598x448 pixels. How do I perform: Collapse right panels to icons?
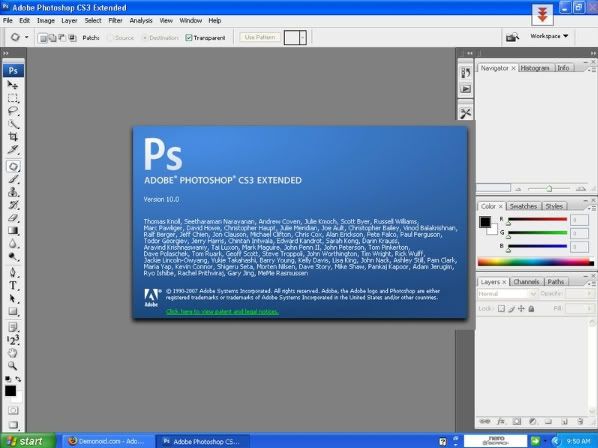(x=593, y=53)
